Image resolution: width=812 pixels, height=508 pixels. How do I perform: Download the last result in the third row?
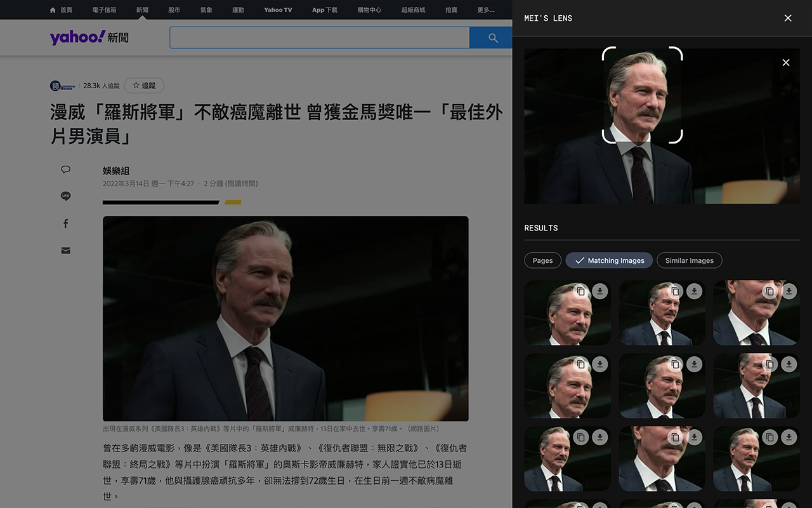[x=789, y=438]
